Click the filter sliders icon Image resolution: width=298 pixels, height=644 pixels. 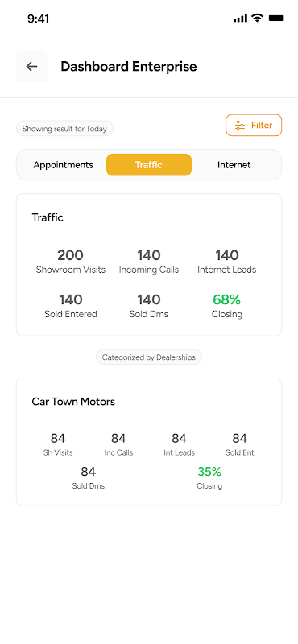click(240, 126)
